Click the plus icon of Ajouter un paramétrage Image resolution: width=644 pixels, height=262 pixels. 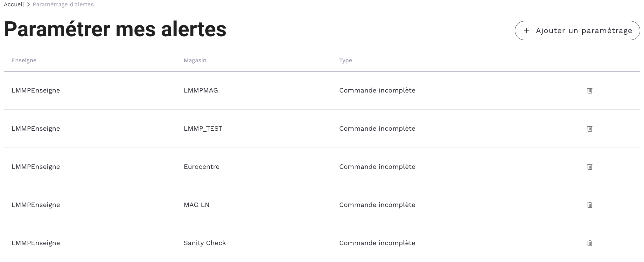click(x=527, y=31)
